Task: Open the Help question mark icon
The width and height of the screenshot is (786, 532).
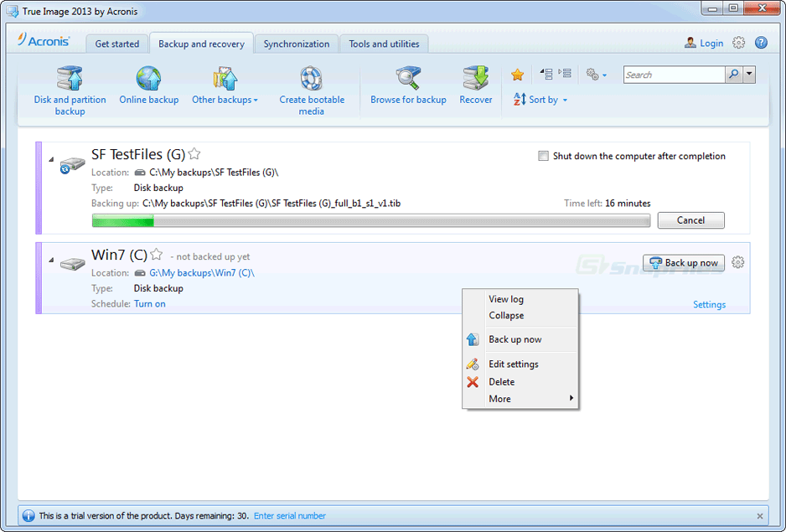Action: tap(761, 43)
